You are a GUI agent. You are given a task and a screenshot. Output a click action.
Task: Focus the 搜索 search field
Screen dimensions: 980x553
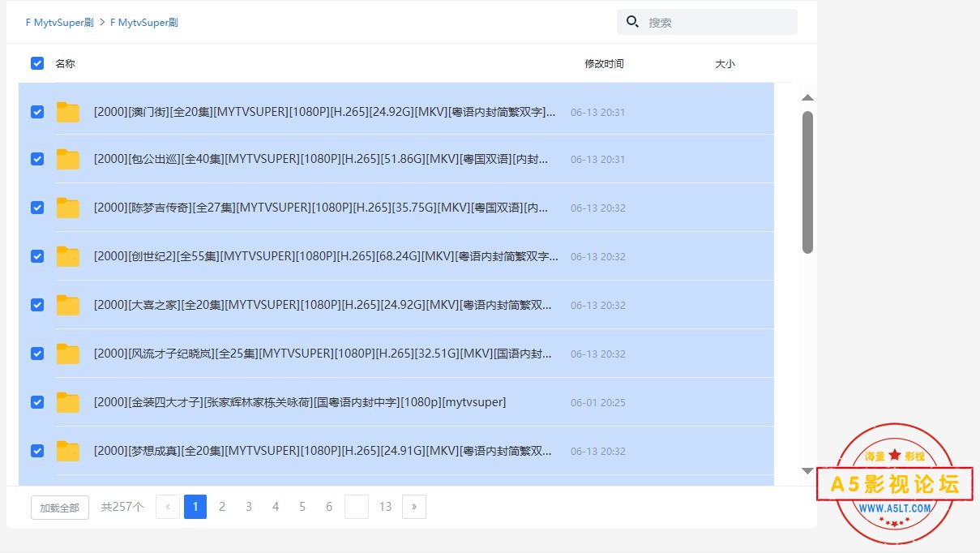point(707,22)
